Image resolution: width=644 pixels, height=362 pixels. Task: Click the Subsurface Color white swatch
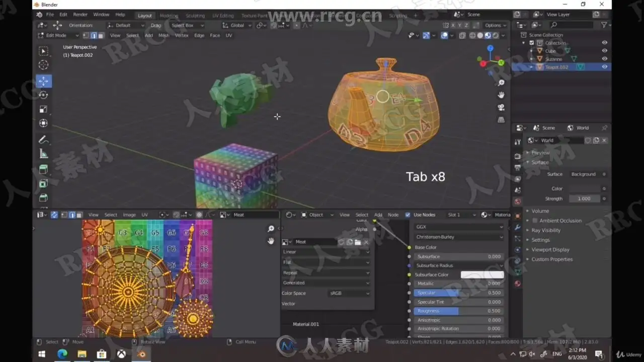pos(482,275)
